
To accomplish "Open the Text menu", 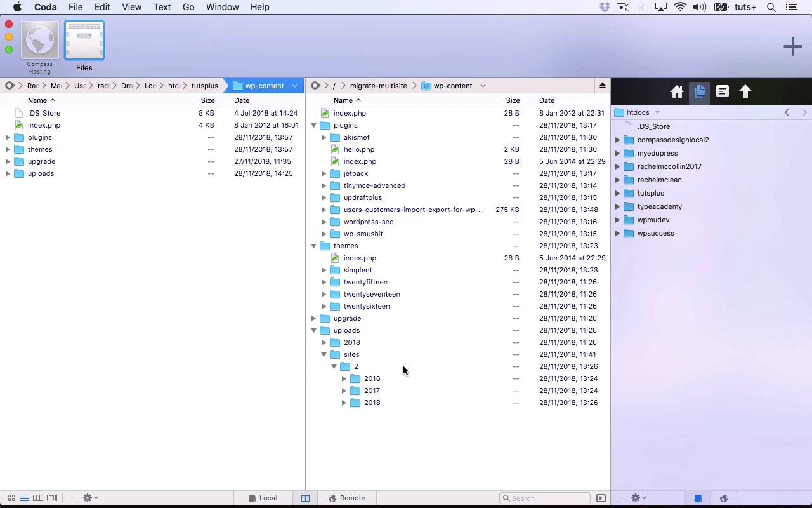I will [162, 7].
